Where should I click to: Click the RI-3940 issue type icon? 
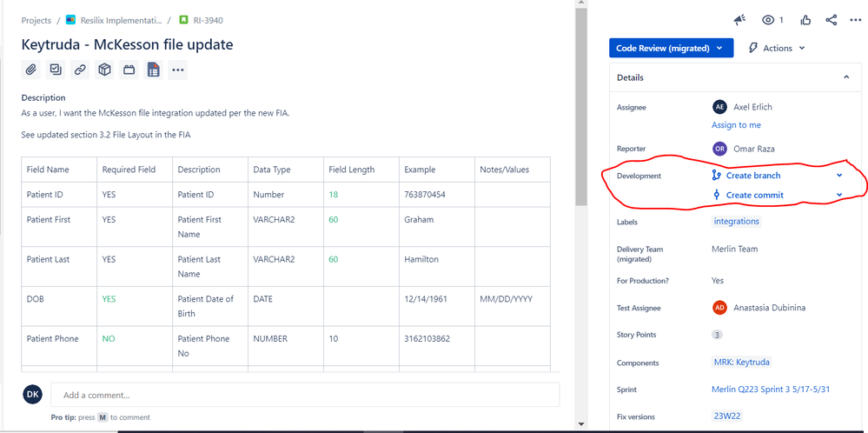184,20
